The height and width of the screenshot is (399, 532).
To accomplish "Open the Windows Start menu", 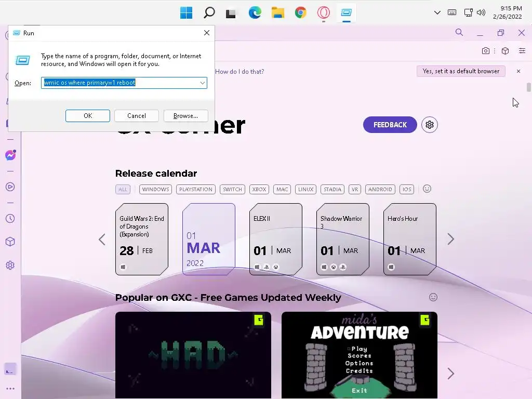I will click(186, 13).
